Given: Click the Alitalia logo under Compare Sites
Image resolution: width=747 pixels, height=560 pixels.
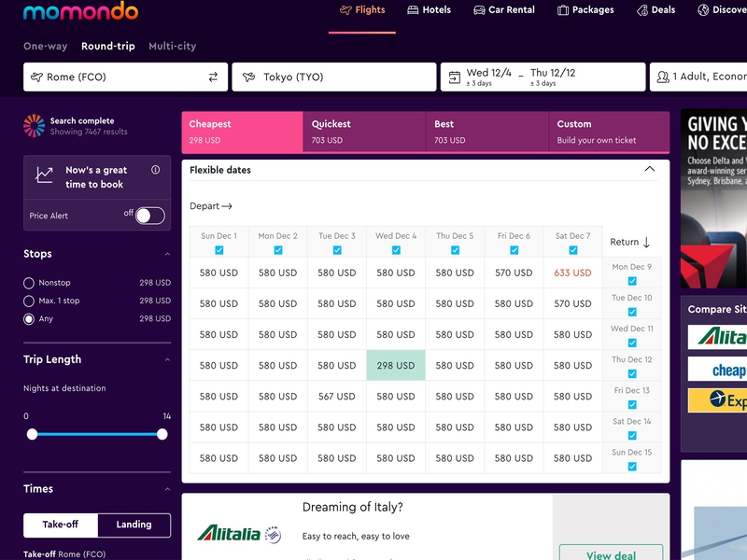Looking at the screenshot, I should (x=717, y=337).
